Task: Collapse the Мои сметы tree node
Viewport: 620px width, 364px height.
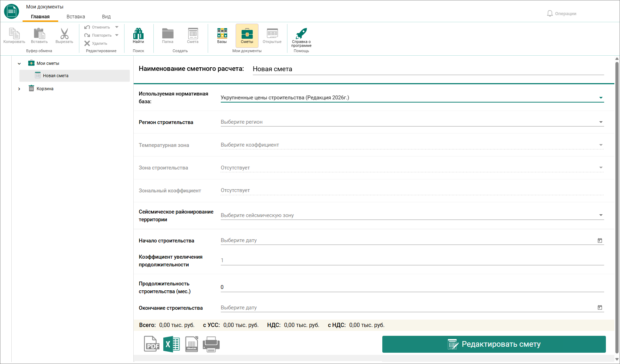Action: coord(19,63)
